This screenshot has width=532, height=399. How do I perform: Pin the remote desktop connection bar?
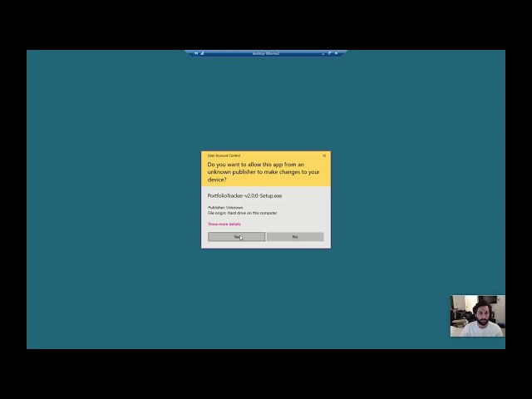point(196,53)
